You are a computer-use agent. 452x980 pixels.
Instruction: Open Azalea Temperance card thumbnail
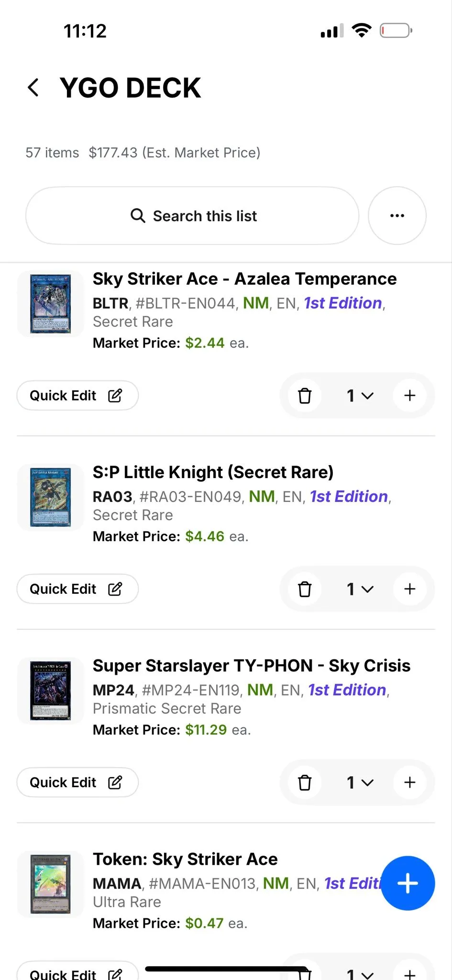[x=50, y=304]
